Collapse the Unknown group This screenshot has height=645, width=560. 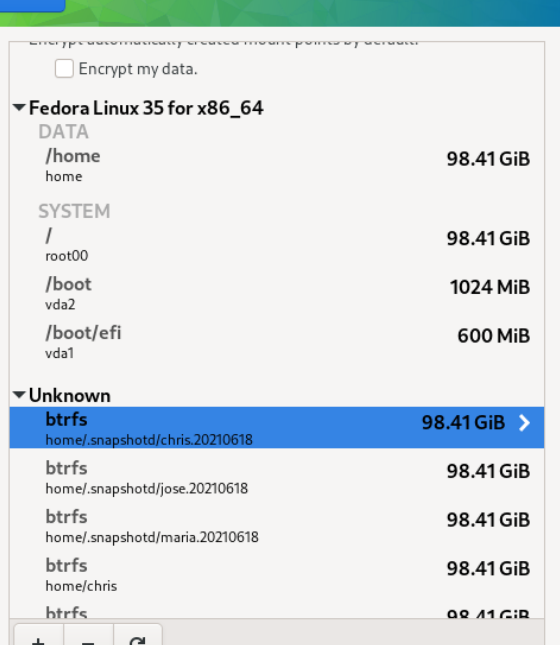19,395
